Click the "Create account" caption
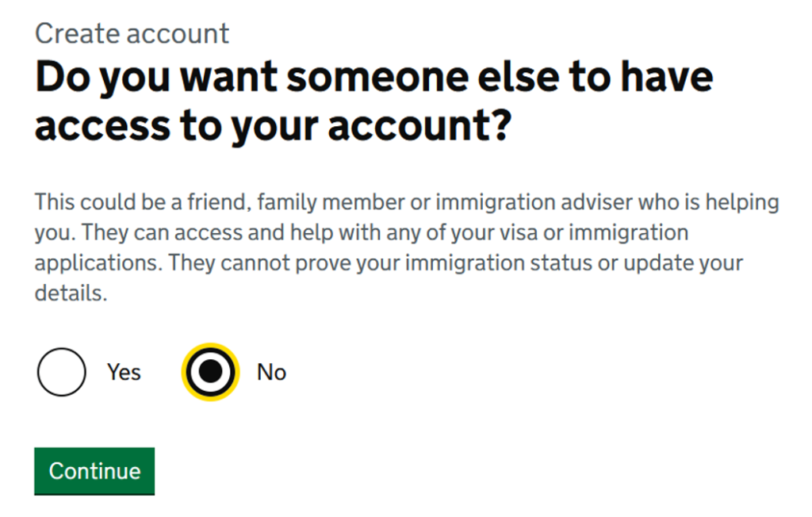 tap(132, 33)
